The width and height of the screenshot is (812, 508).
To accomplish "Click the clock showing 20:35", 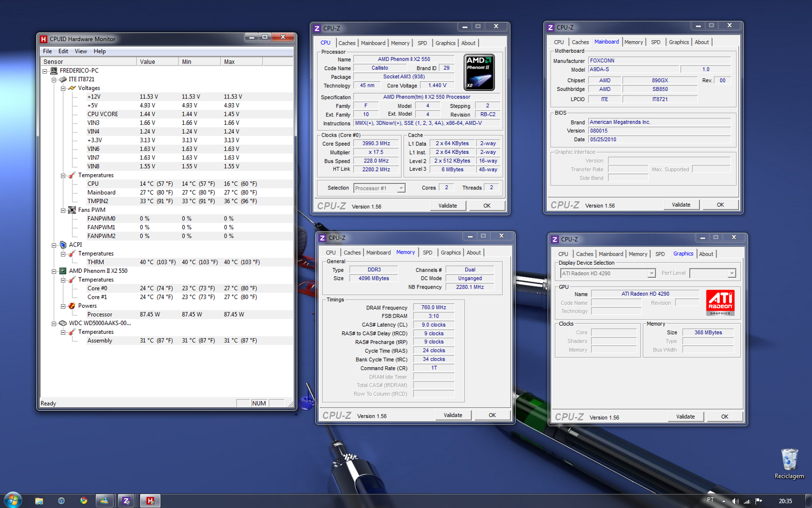I will [785, 501].
